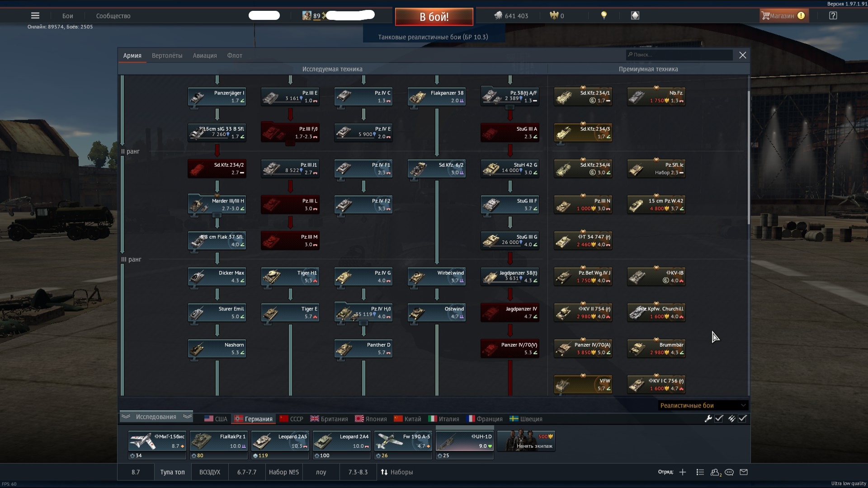Select the Tiger H1 tank
This screenshot has height=488, width=868.
click(x=290, y=277)
